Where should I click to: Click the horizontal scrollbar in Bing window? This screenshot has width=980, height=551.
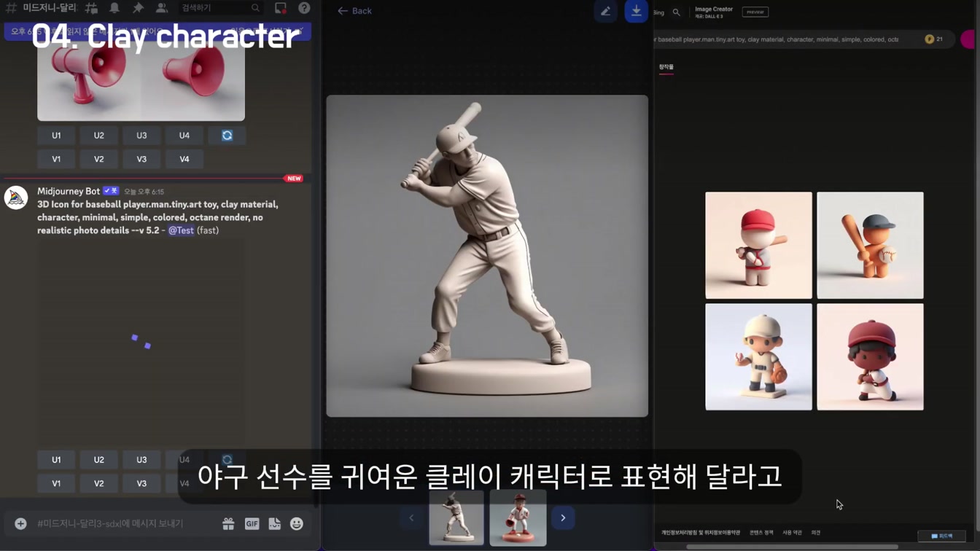792,547
